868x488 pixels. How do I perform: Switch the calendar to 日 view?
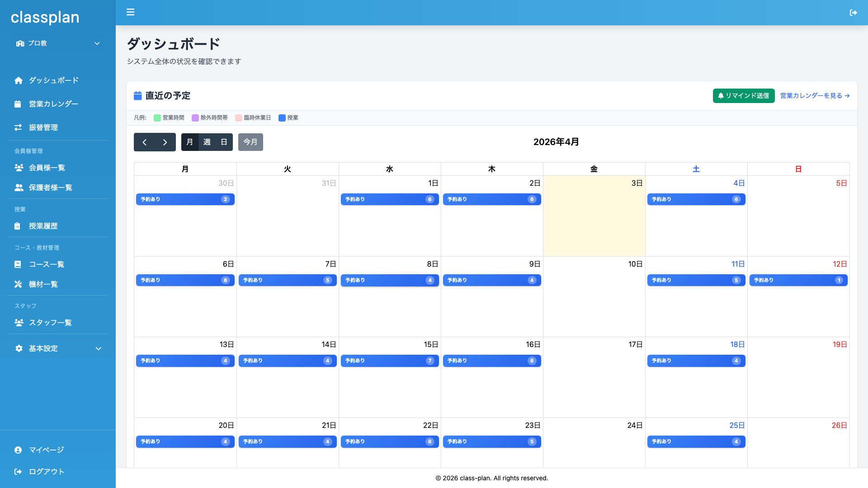pyautogui.click(x=224, y=142)
